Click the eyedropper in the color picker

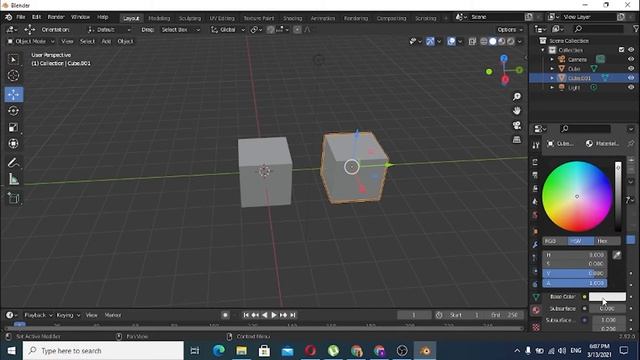click(x=617, y=255)
